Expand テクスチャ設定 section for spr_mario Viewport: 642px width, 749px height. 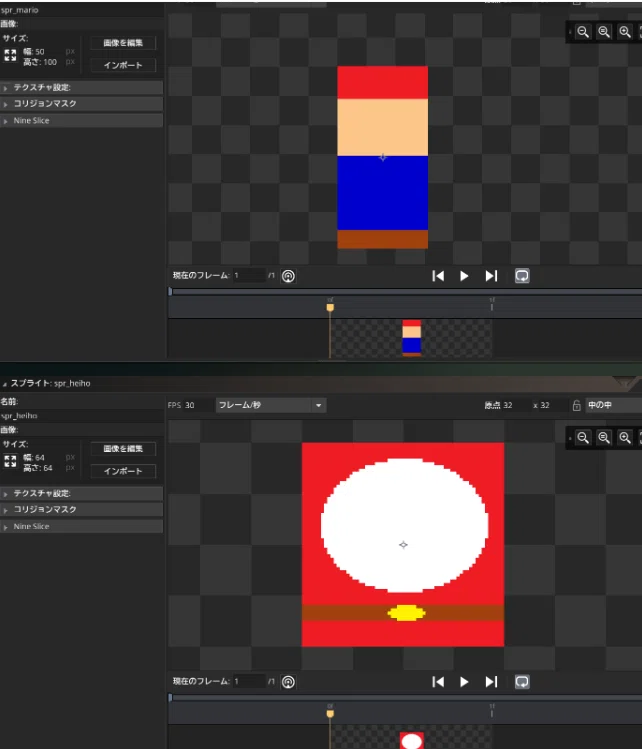coord(82,87)
